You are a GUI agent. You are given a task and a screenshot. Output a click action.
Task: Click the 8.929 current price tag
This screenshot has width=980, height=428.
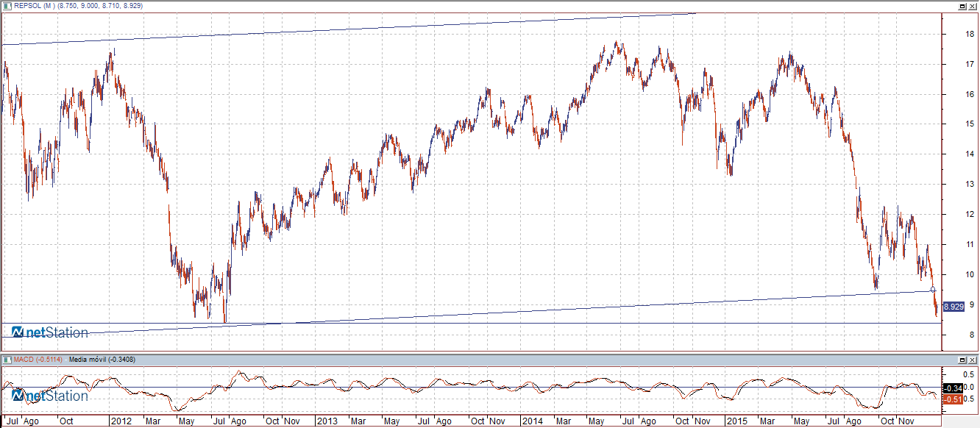pos(954,305)
